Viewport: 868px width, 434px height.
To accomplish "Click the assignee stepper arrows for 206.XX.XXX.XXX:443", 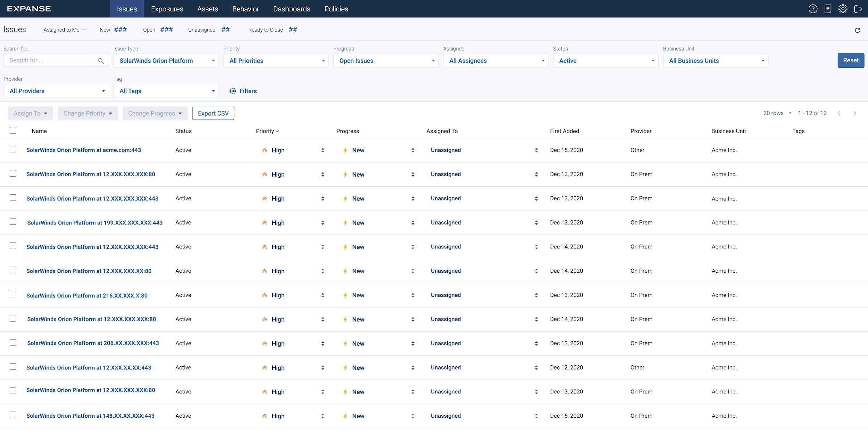I will pyautogui.click(x=536, y=343).
